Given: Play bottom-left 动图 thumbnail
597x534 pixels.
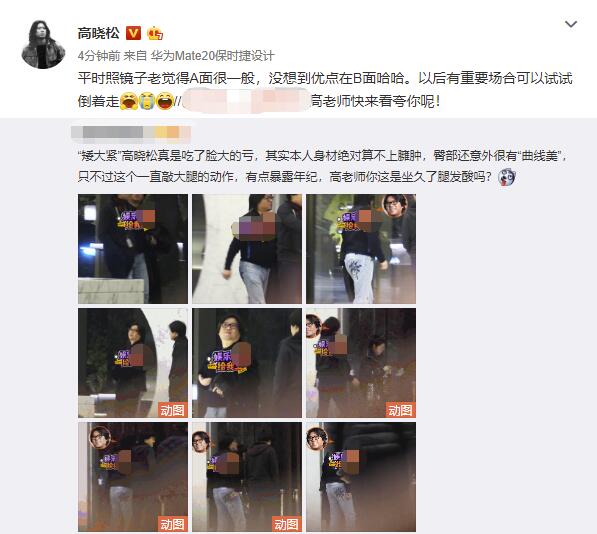Looking at the screenshot, I should tap(133, 477).
